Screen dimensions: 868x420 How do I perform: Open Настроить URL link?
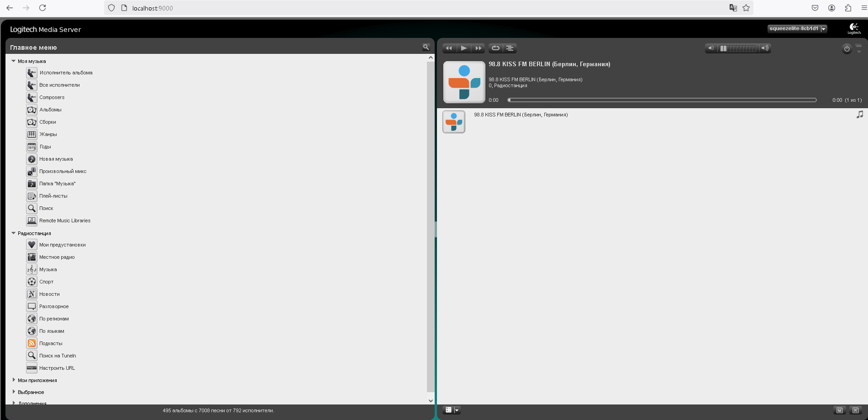point(57,368)
